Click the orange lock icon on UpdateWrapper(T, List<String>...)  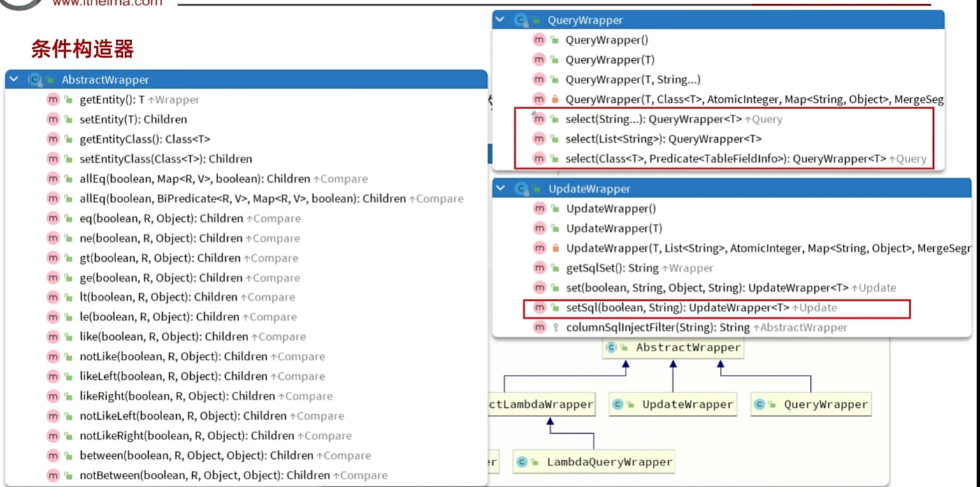point(556,248)
